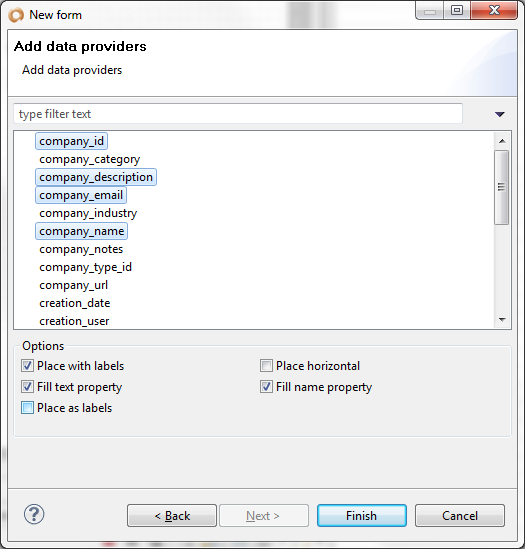Screen dimensions: 525x549
Task: Click the Finish button
Action: (362, 515)
